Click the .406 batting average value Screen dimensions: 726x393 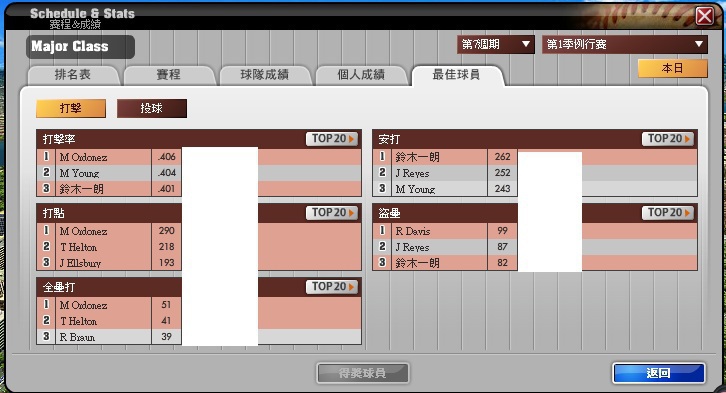coord(167,157)
